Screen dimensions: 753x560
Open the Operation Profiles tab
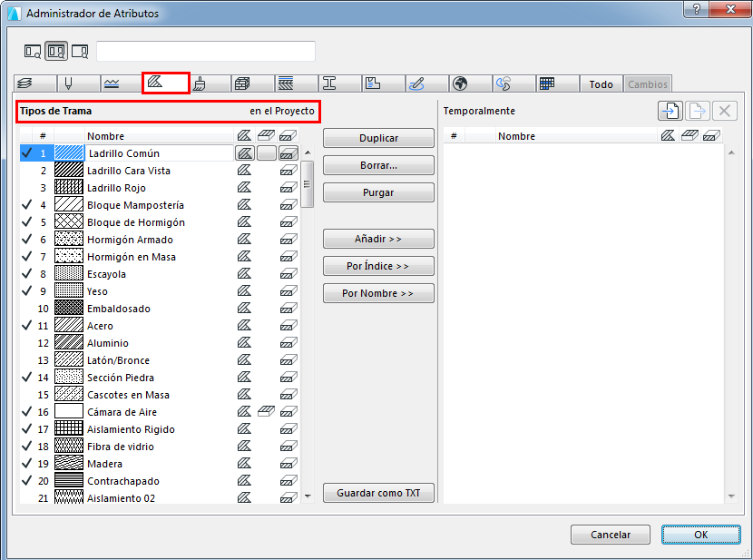tap(513, 84)
